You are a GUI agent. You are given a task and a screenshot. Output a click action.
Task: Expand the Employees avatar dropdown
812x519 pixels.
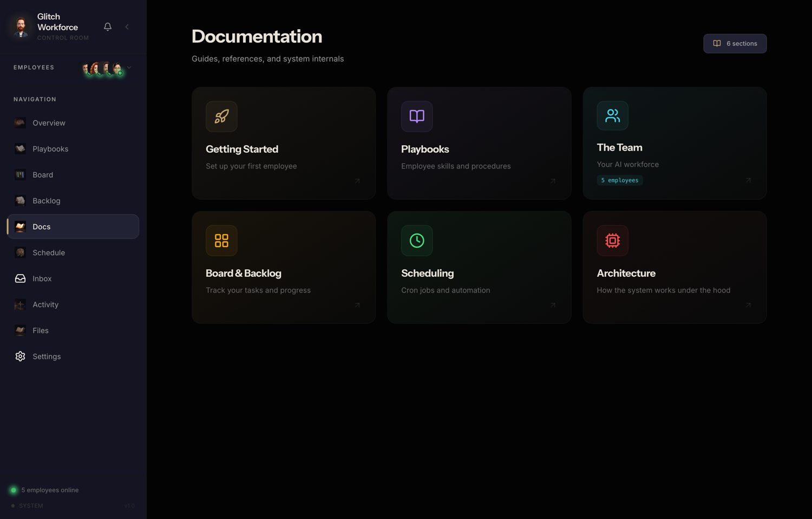(129, 68)
